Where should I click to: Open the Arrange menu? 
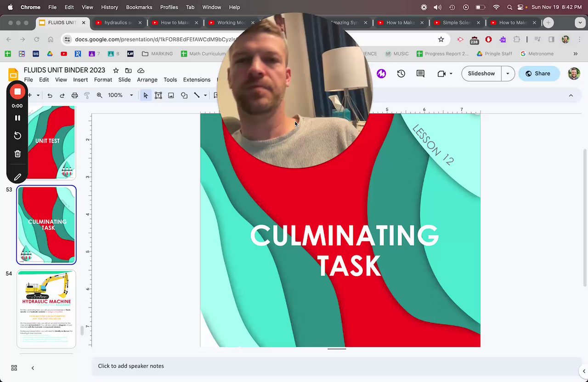[x=147, y=80]
